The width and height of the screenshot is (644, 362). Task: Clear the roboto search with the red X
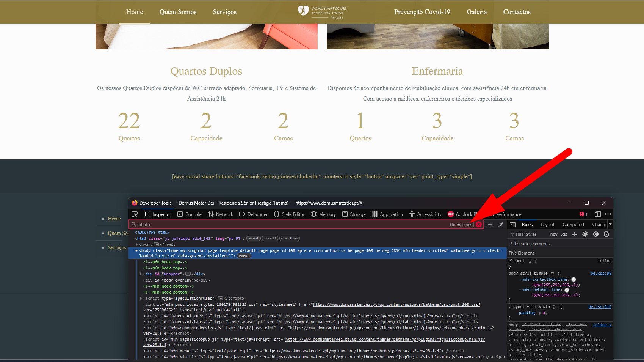point(479,225)
